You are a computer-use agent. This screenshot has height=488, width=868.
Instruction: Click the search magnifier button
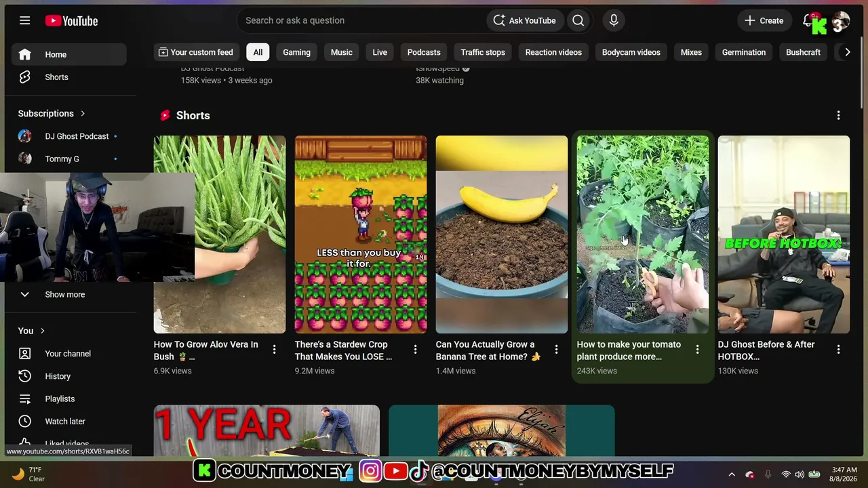pyautogui.click(x=578, y=20)
